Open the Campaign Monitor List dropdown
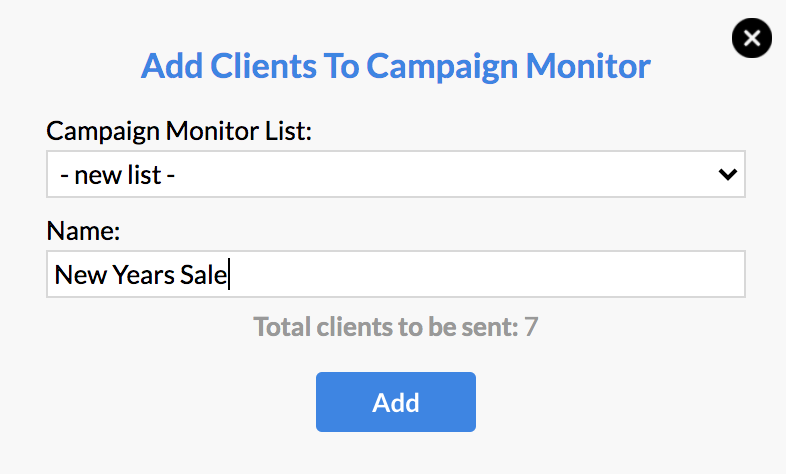Image resolution: width=786 pixels, height=474 pixels. coord(396,174)
